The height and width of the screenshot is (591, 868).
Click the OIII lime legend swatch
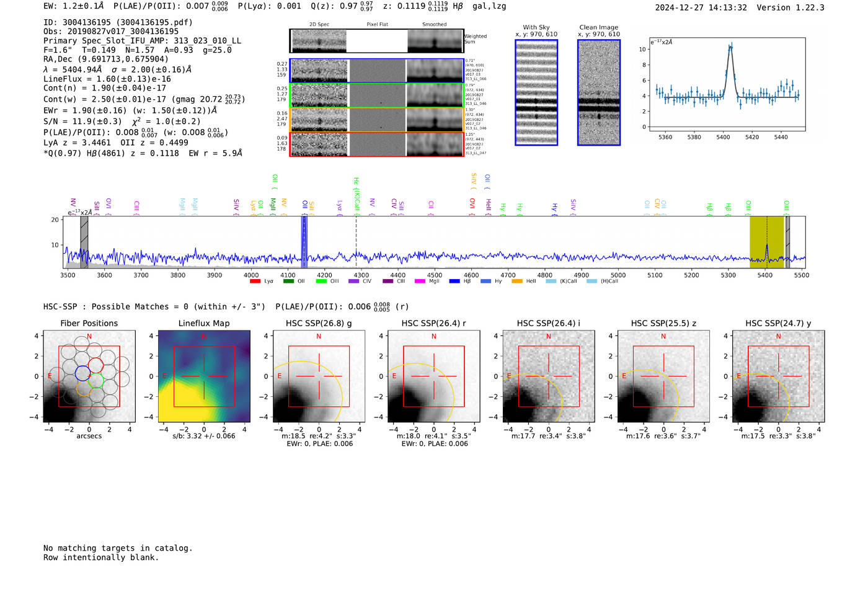click(x=321, y=281)
